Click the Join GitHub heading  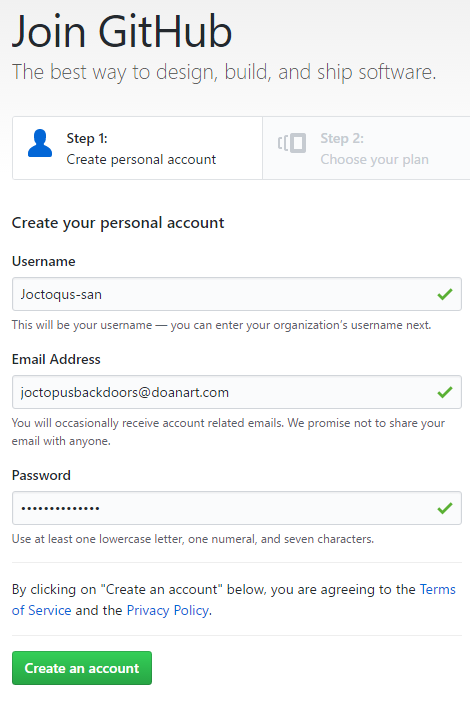click(x=122, y=31)
